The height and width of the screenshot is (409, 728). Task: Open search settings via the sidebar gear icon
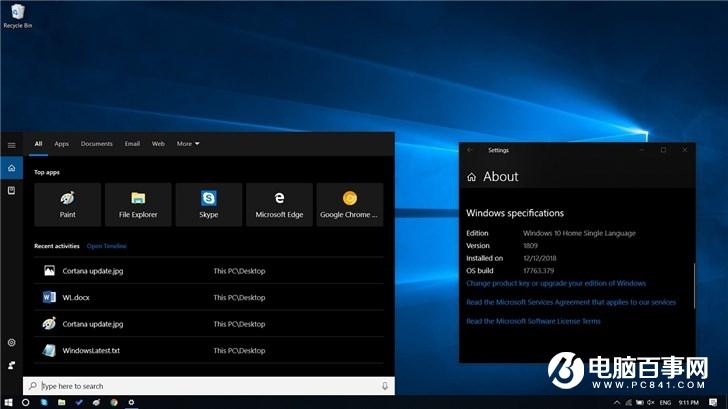click(x=12, y=343)
